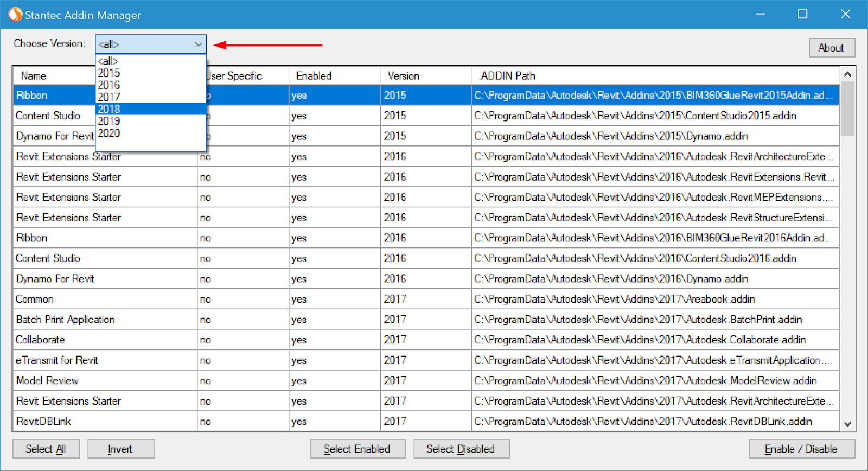868x471 pixels.
Task: Open the Choose Version combo box
Action: pyautogui.click(x=151, y=44)
